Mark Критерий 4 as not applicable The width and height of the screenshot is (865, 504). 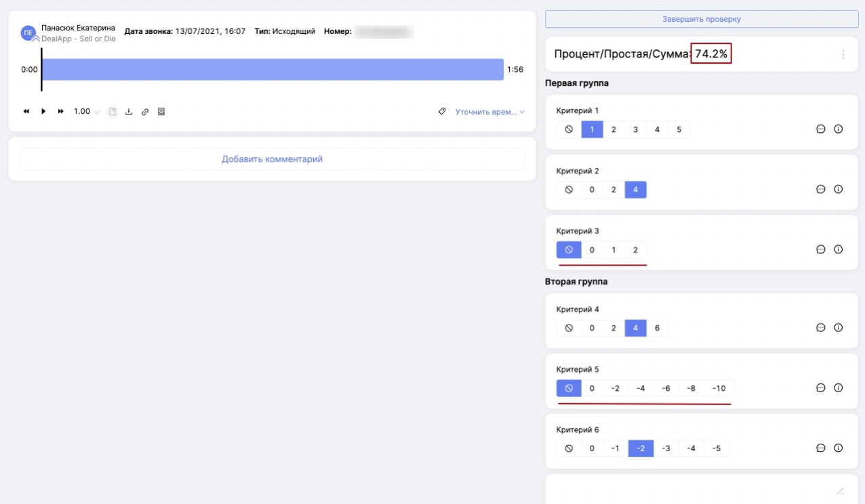click(569, 329)
